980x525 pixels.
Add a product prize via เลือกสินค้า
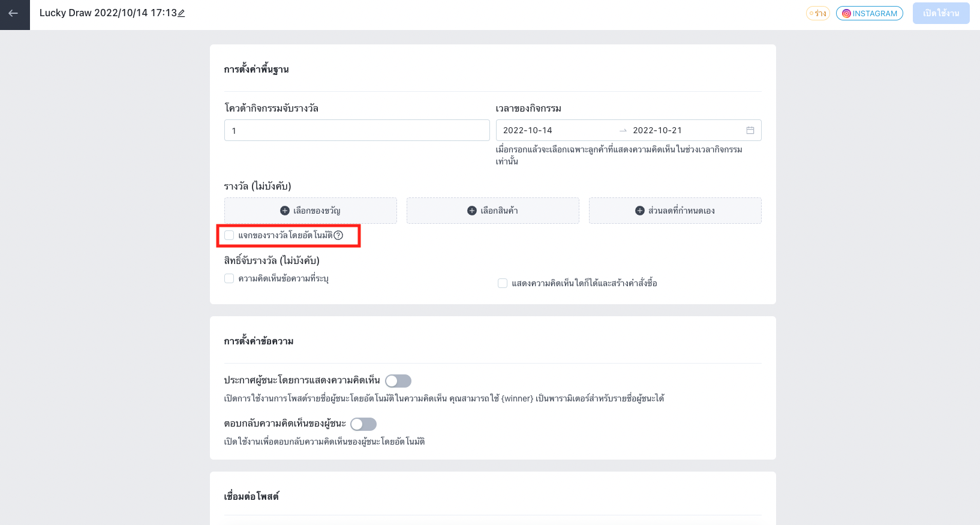click(493, 211)
